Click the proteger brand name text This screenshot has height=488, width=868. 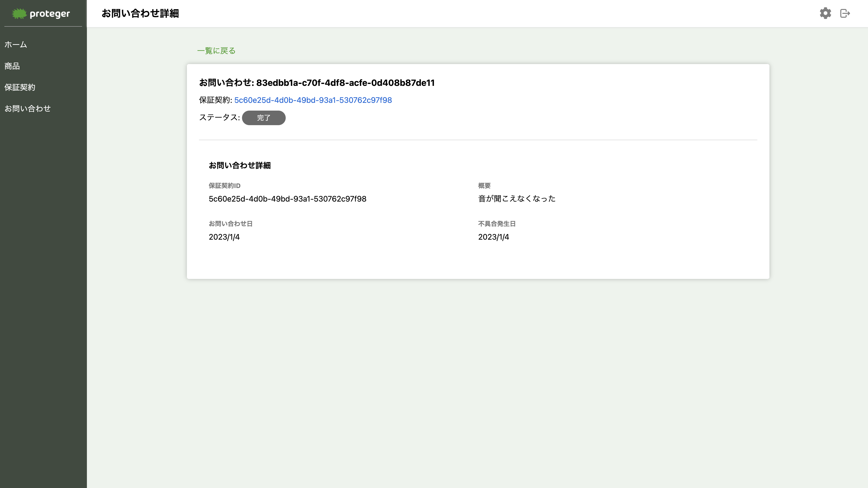[50, 14]
